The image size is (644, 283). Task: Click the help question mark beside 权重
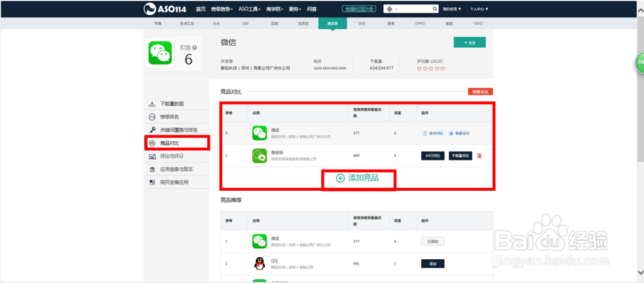[194, 48]
